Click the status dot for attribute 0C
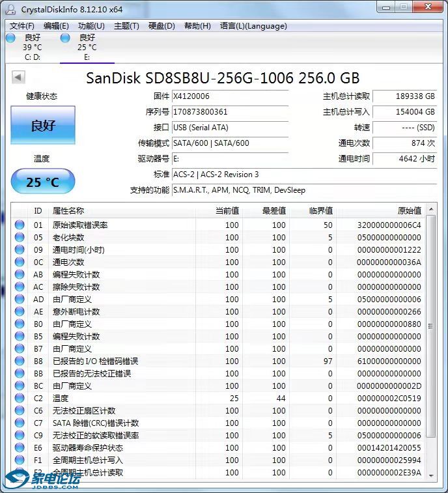The image size is (448, 493). click(20, 262)
